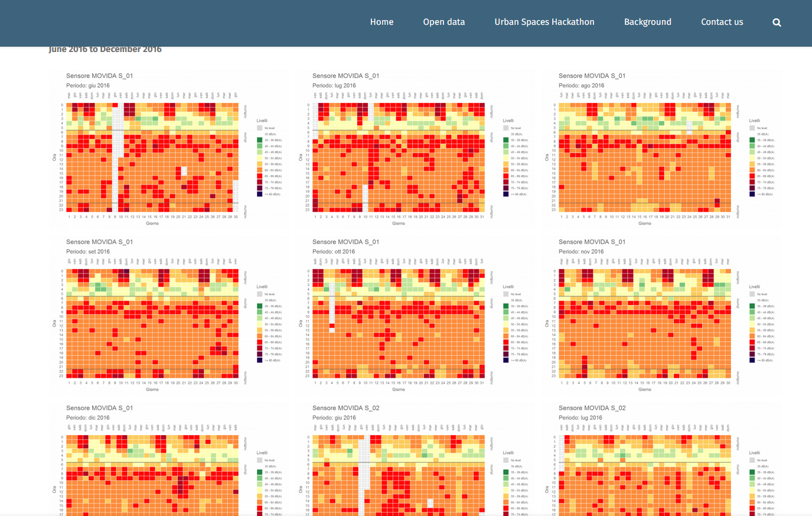Open the S_02 lug 2016 heatmap chart
The image size is (812, 516).
[645, 473]
